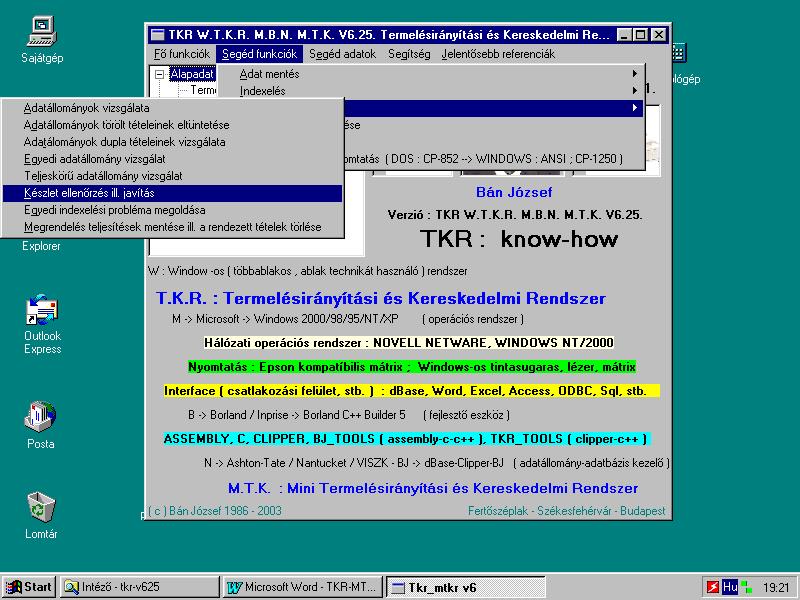Close the TKR window
Screen dimensions: 800x600
pyautogui.click(x=659, y=35)
